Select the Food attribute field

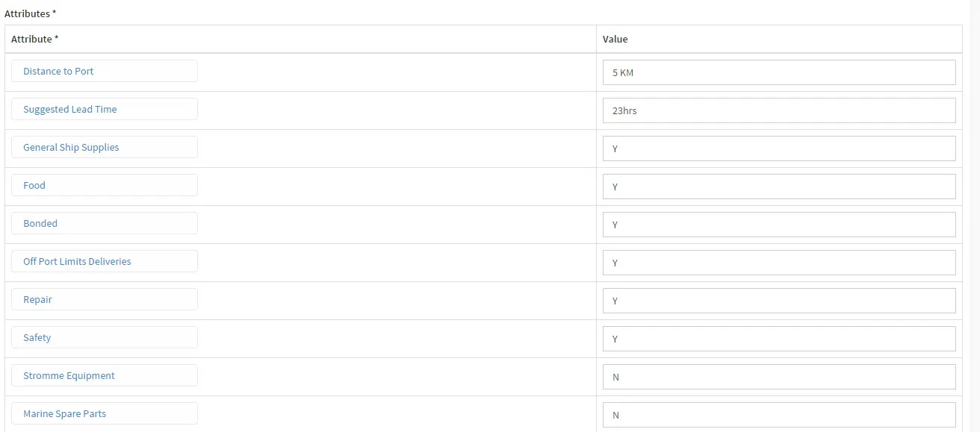[105, 186]
